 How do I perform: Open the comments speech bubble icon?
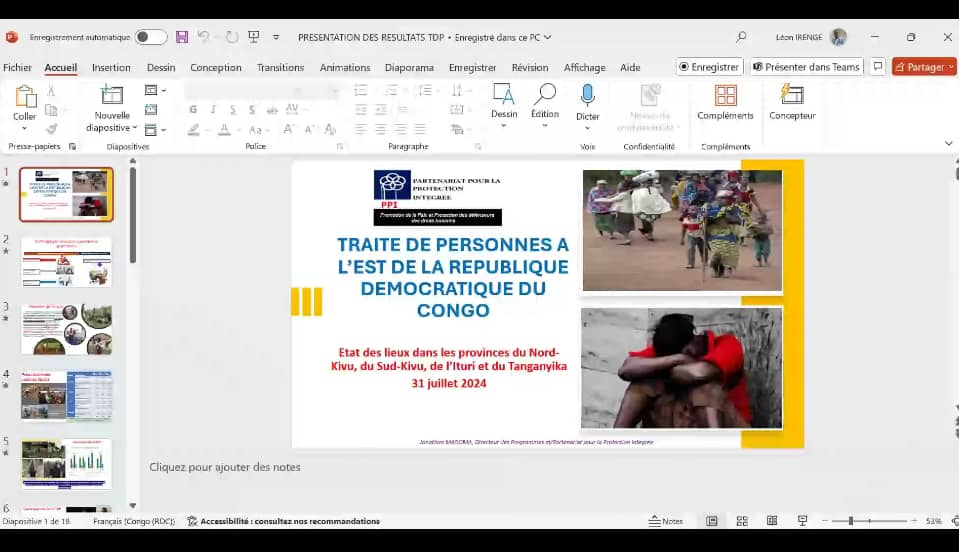[x=878, y=67]
